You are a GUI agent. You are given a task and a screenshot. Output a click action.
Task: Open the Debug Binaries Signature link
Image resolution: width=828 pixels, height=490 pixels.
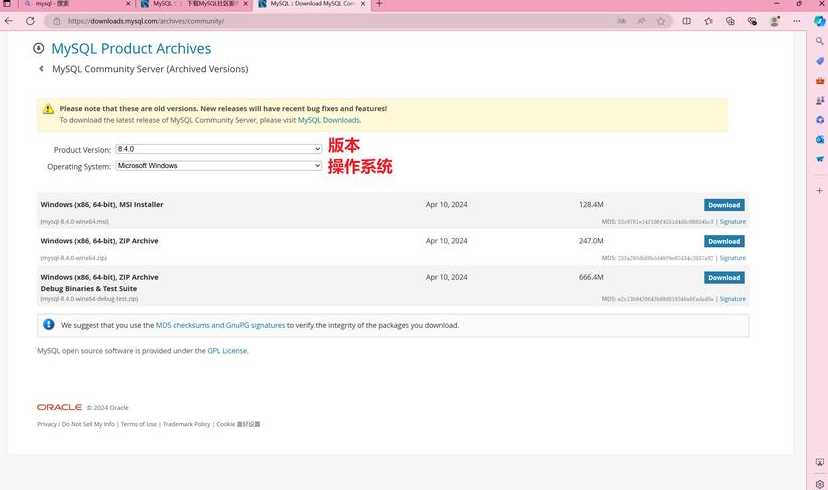tap(732, 299)
